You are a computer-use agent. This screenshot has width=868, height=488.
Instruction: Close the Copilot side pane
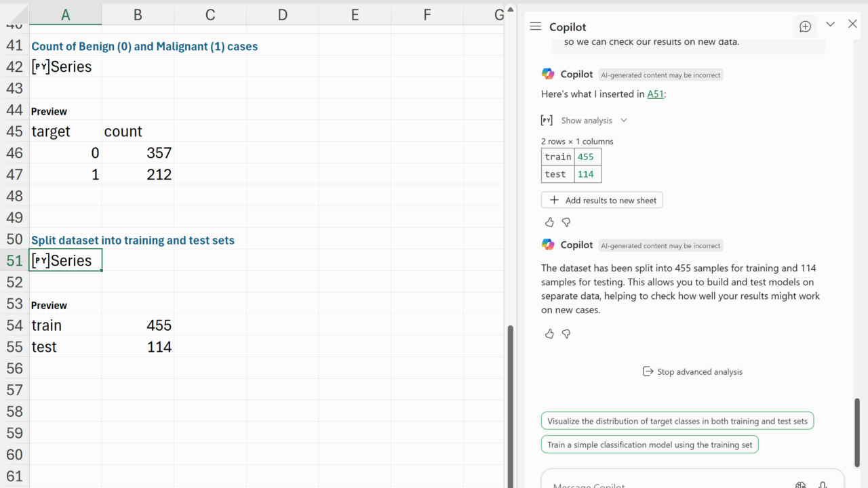point(852,24)
